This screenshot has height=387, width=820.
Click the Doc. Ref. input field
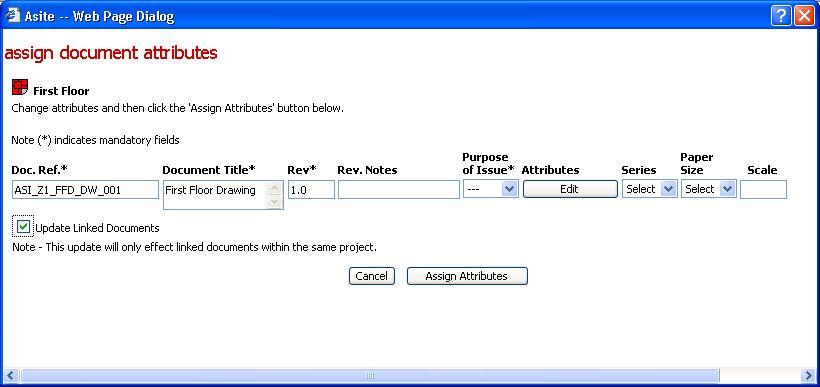pyautogui.click(x=85, y=190)
